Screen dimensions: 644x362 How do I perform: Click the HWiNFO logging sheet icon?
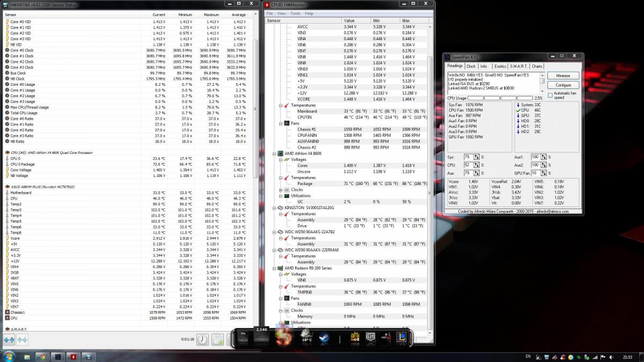[217, 339]
